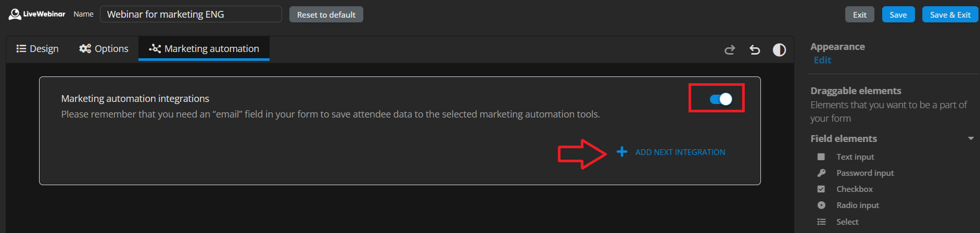Open the Marketing automation tab
Viewport: 980px width, 233px height.
204,49
